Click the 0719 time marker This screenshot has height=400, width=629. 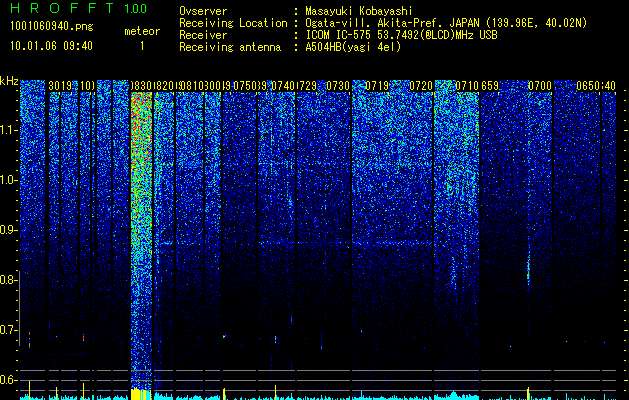point(377,86)
